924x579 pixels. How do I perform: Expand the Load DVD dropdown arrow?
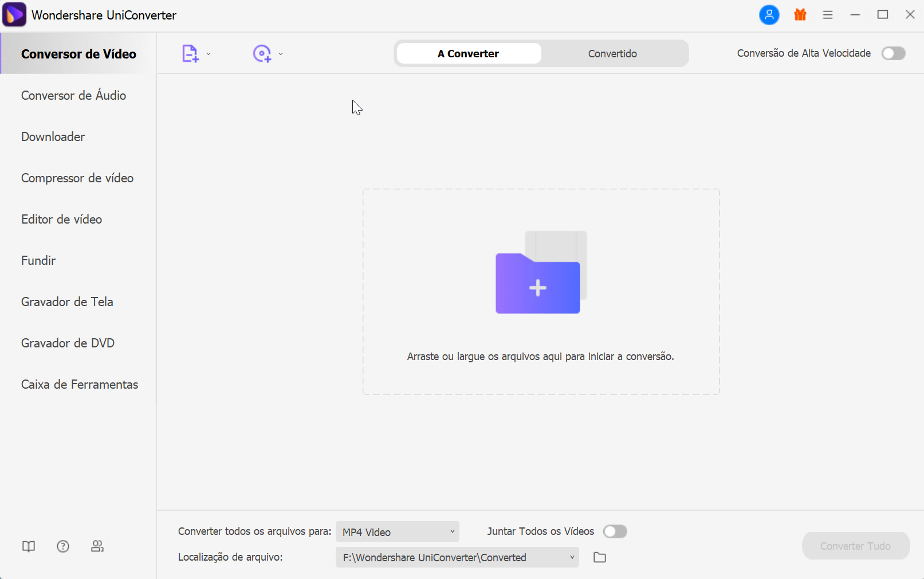pyautogui.click(x=280, y=53)
